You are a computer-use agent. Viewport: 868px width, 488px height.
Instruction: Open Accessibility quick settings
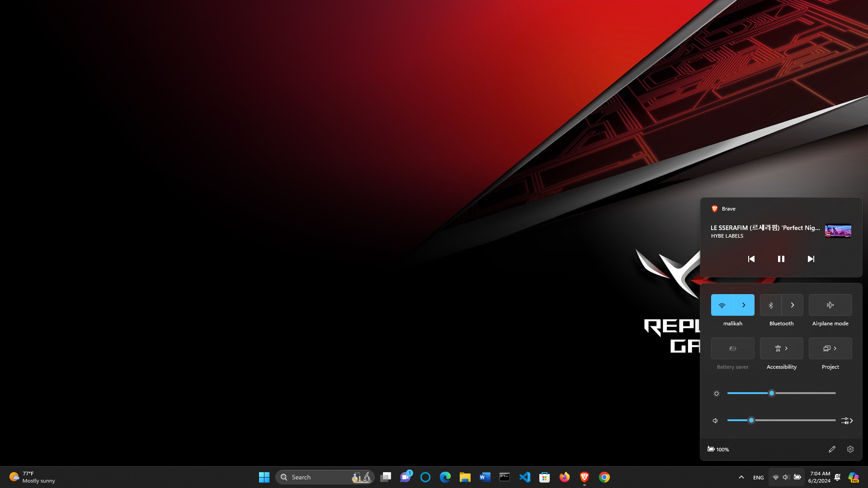tap(781, 348)
